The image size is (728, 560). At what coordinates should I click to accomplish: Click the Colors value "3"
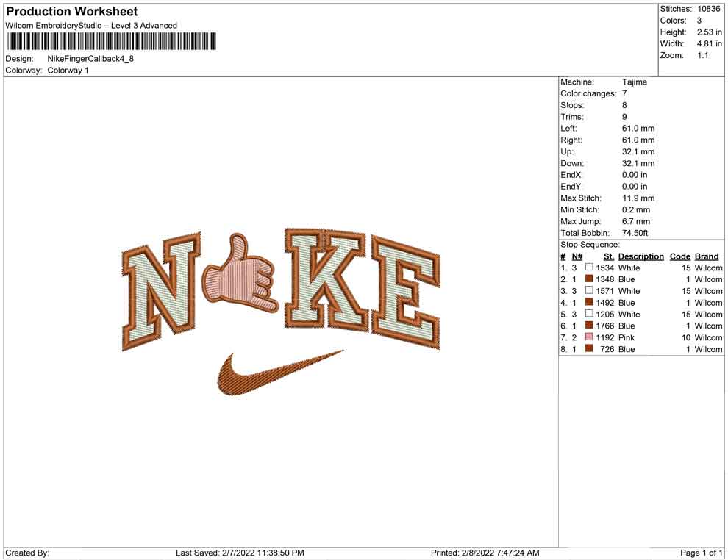pos(699,21)
